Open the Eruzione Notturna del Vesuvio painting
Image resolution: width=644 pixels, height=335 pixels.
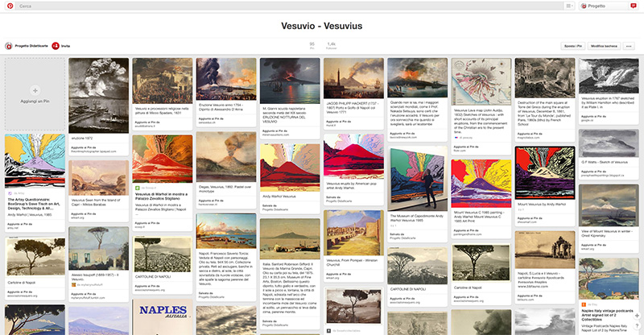click(x=290, y=81)
